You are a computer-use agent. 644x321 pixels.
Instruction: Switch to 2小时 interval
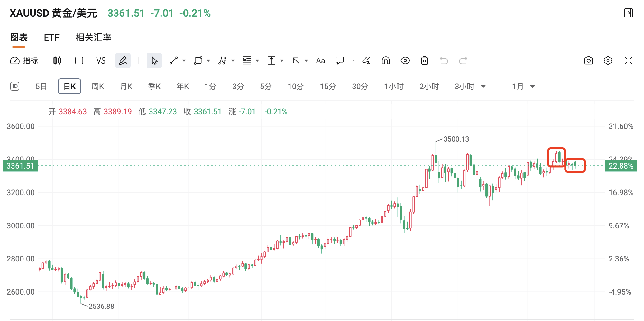(429, 86)
